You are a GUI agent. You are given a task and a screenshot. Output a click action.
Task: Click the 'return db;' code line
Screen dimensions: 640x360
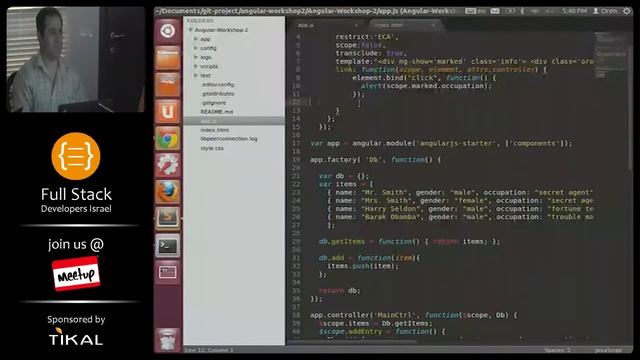tap(340, 291)
